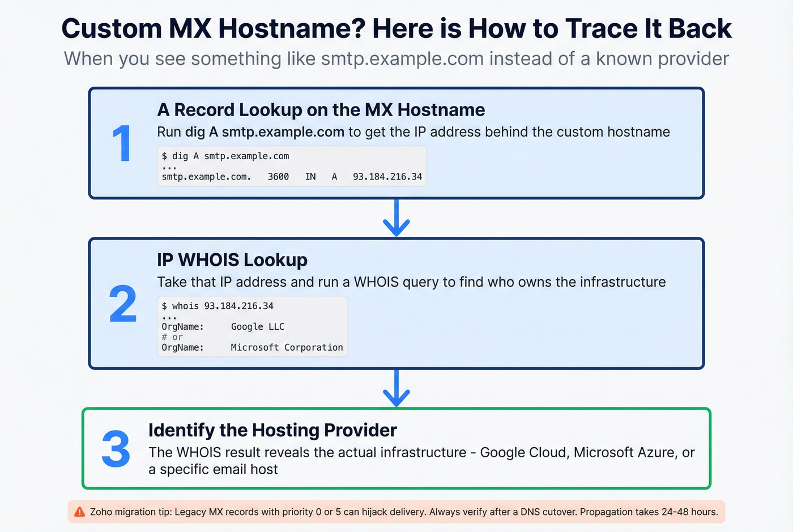This screenshot has width=793, height=532.
Task: Expand the dig A smtp.example.com output box
Action: 292,166
